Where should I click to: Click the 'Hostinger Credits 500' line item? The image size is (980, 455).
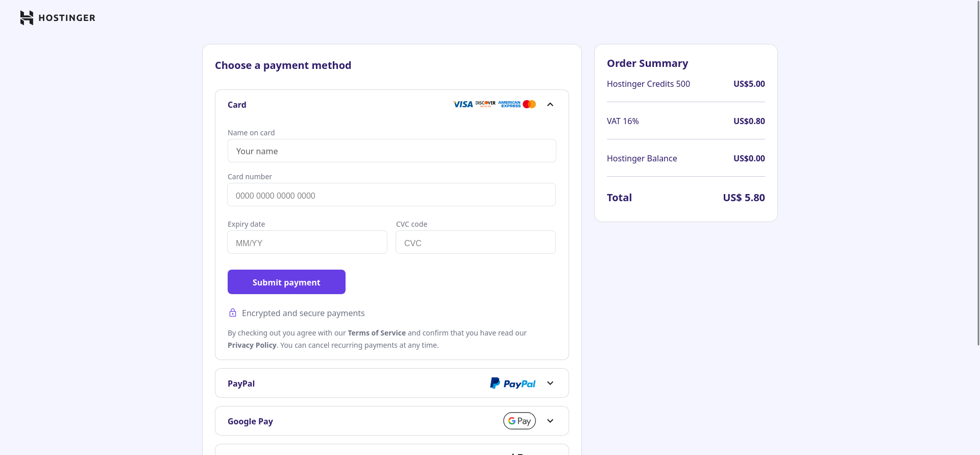pyautogui.click(x=648, y=84)
